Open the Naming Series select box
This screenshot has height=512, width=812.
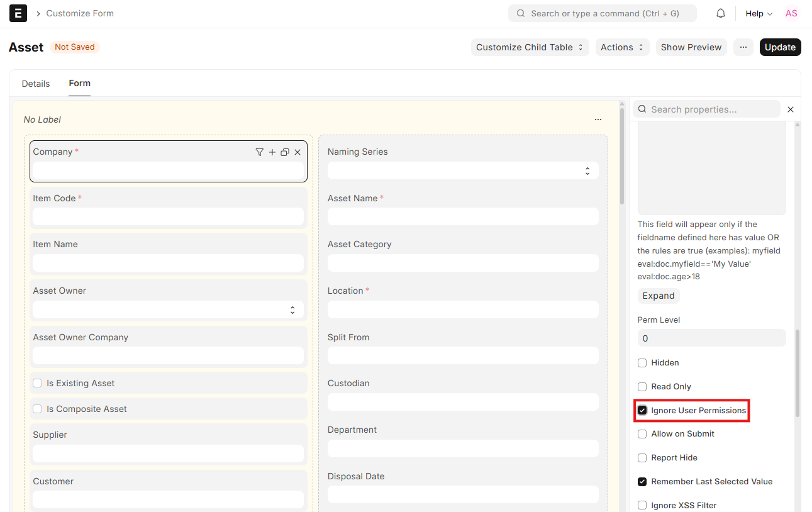463,171
